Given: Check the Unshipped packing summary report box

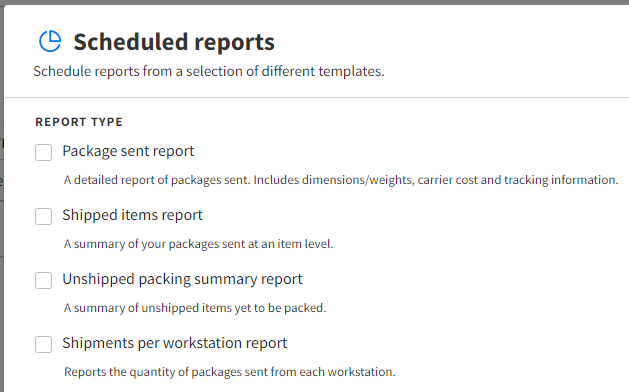Looking at the screenshot, I should 43,280.
